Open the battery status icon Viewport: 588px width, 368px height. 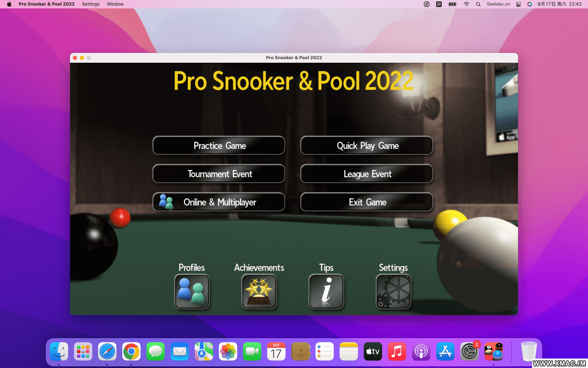[x=453, y=4]
